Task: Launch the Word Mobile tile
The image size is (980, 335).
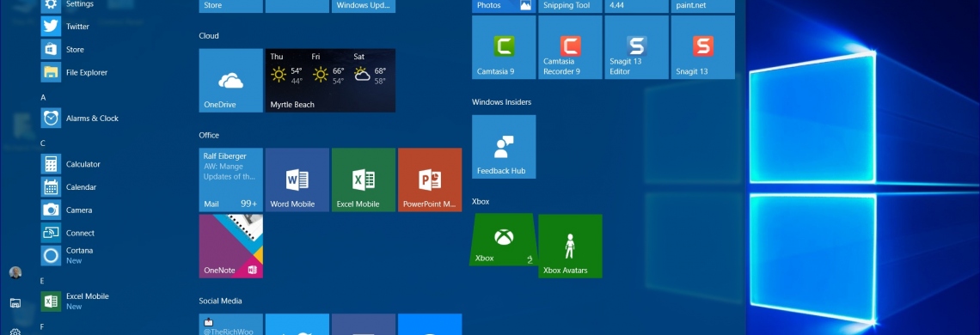Action: coord(297,180)
